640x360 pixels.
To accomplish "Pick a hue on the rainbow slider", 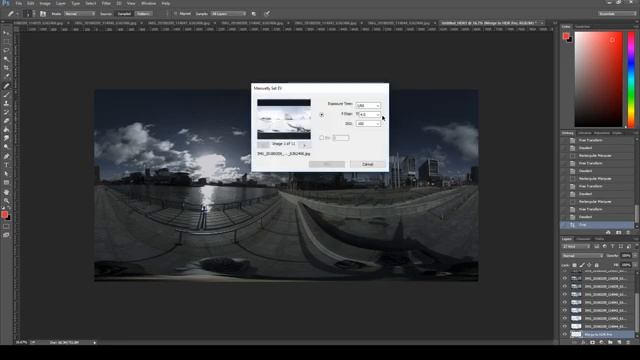I will point(631,80).
